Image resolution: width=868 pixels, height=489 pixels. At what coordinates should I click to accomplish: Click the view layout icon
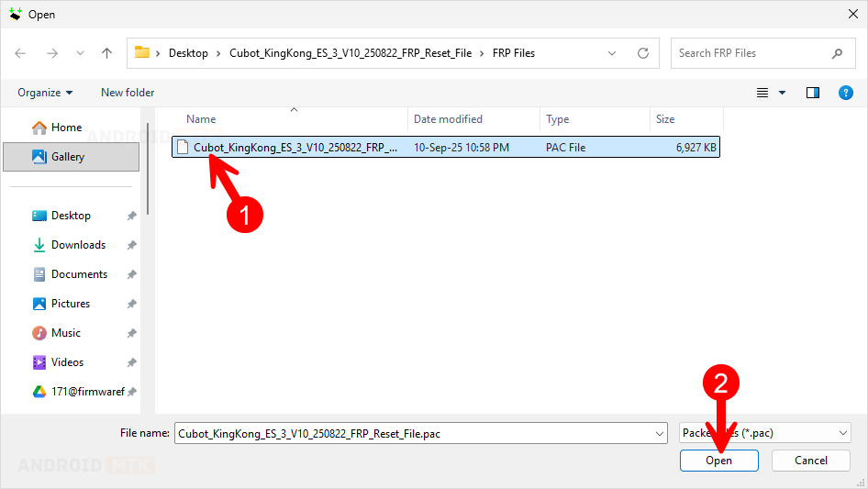(762, 93)
